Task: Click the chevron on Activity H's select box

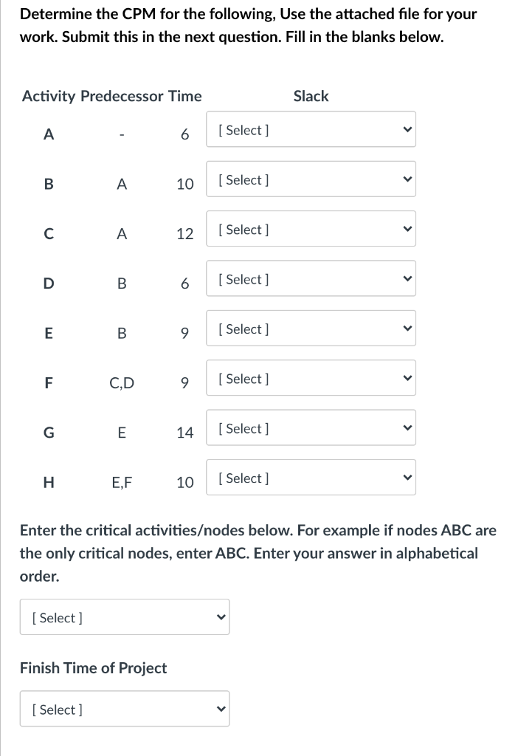Action: click(406, 477)
